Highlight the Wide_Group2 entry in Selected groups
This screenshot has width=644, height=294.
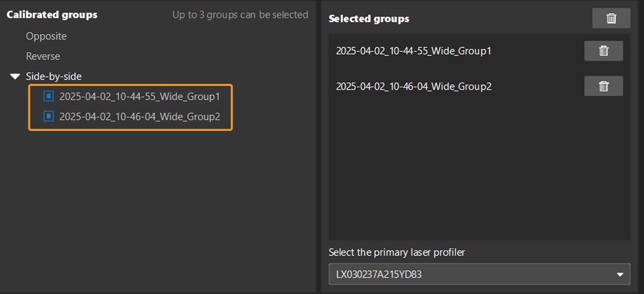click(414, 87)
